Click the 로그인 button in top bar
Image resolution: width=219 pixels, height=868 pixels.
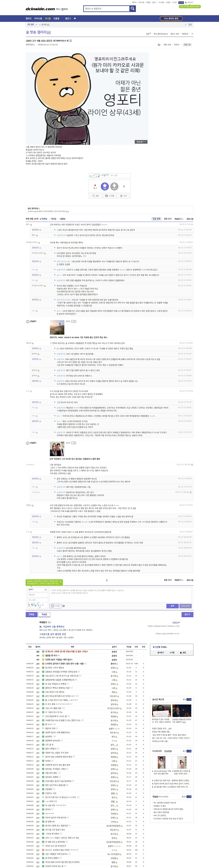click(181, 2)
